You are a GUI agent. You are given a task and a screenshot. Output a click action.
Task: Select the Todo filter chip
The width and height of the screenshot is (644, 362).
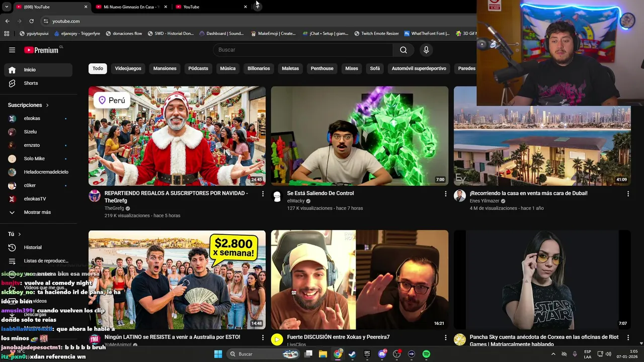pyautogui.click(x=98, y=68)
